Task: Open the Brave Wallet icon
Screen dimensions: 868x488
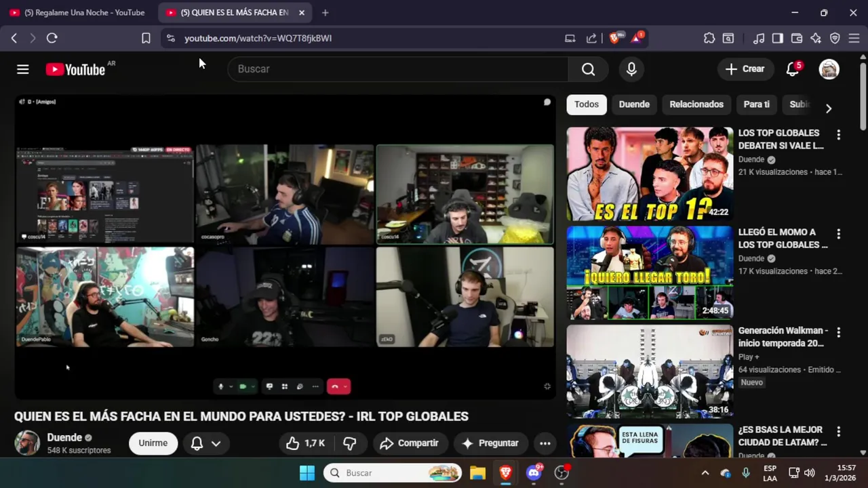Action: (x=797, y=38)
